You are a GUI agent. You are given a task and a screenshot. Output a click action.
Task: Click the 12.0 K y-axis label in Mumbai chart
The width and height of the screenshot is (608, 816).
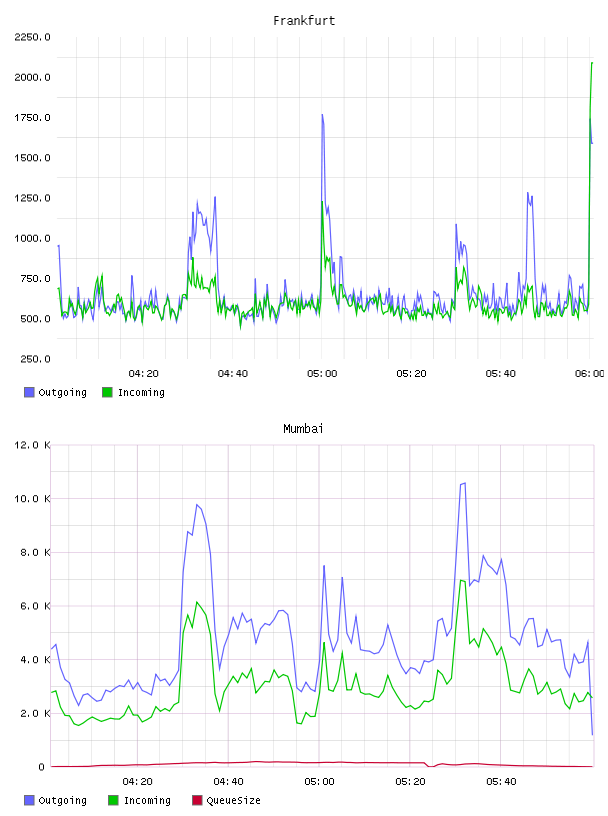[x=32, y=445]
